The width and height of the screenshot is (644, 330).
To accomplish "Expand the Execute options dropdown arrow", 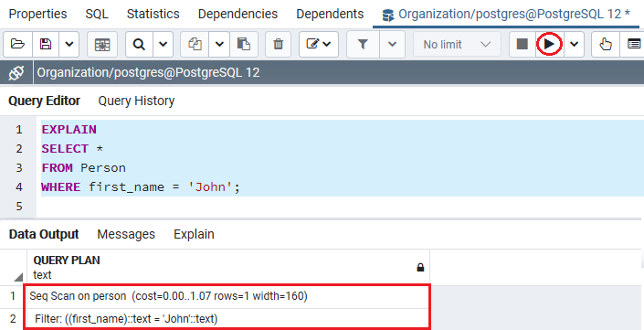I will tap(575, 44).
